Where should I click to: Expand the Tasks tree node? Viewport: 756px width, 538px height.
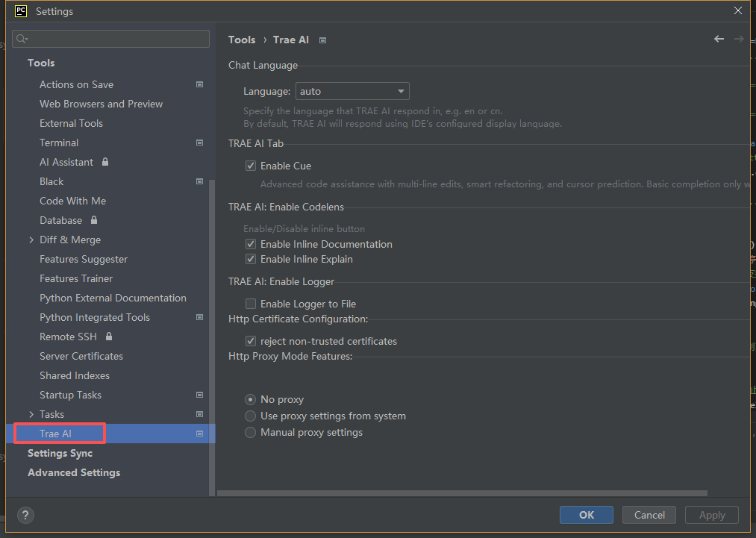click(31, 414)
